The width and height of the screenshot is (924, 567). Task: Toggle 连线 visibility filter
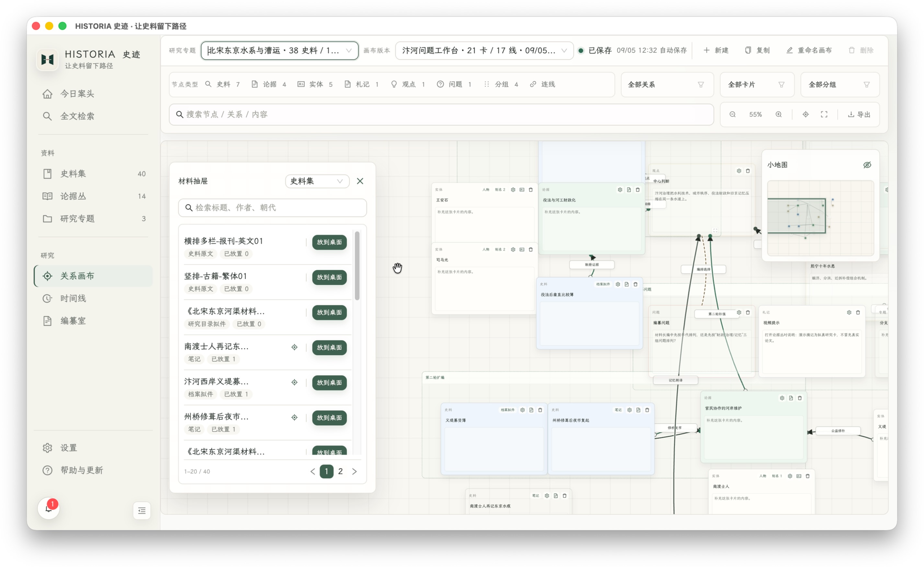[542, 84]
